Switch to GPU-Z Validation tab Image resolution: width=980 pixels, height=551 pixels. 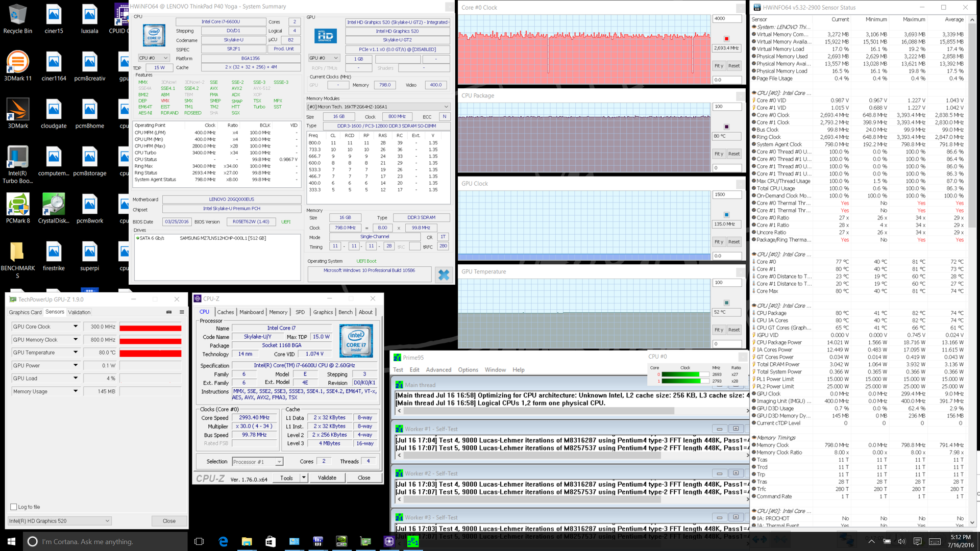79,312
